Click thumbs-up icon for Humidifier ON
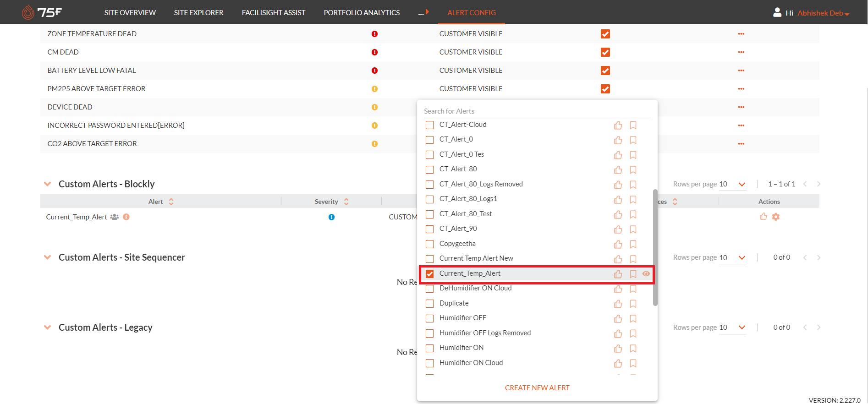868x404 pixels. pyautogui.click(x=618, y=348)
